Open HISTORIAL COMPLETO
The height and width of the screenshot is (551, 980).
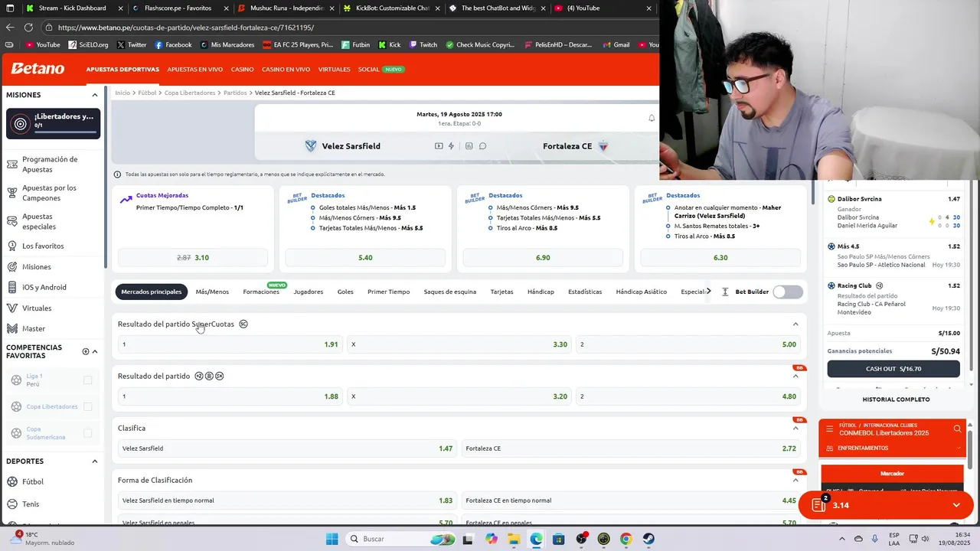tap(896, 399)
